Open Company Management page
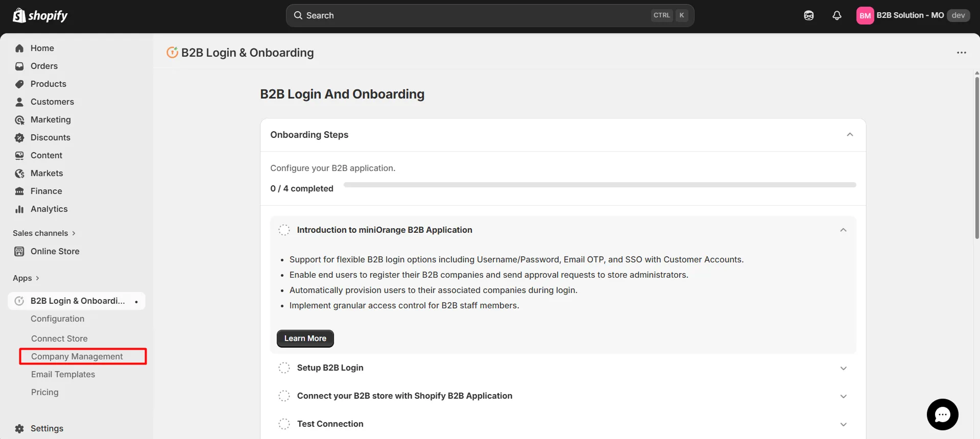 (77, 356)
